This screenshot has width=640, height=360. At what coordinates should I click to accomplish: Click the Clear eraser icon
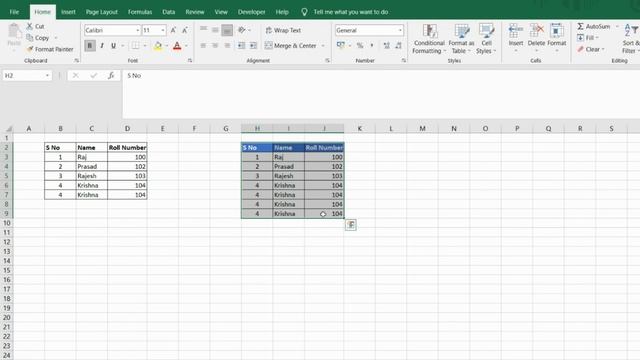click(580, 49)
